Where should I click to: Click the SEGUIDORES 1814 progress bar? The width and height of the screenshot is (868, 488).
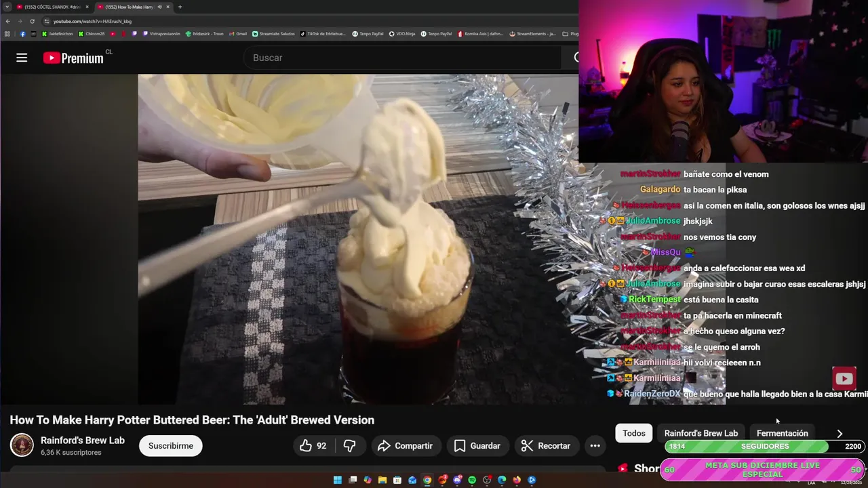[764, 446]
